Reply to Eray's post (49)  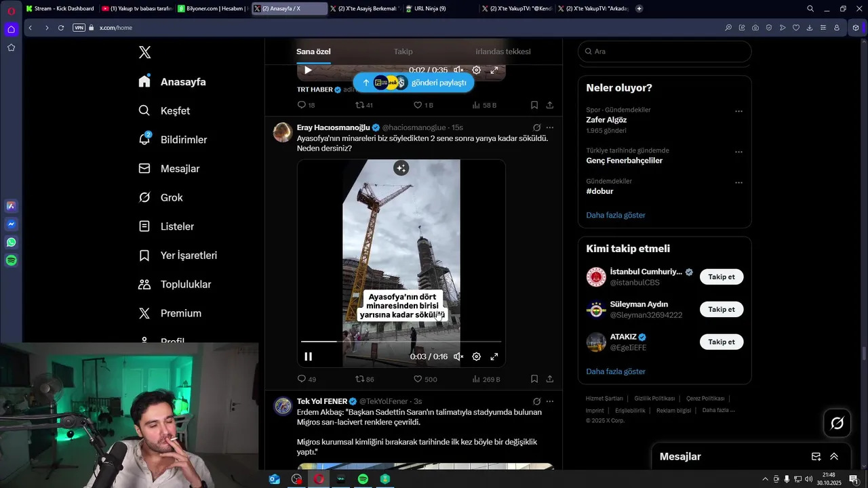[x=307, y=379]
